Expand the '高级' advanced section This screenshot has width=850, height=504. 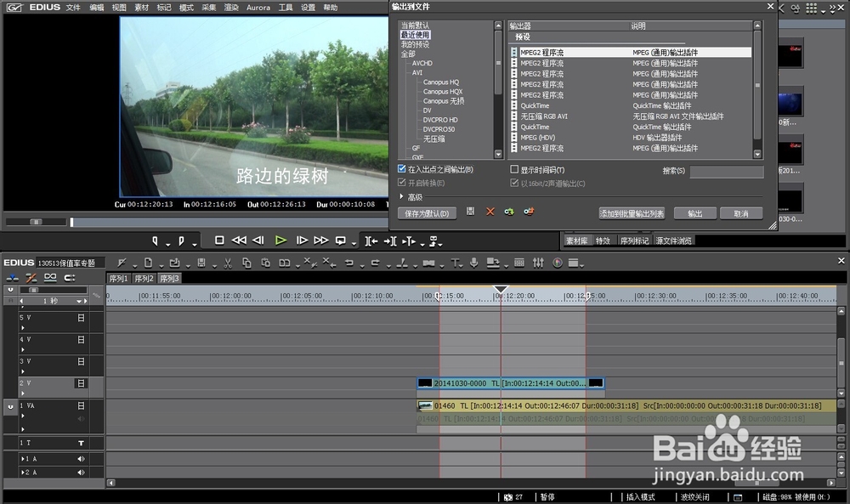point(402,196)
